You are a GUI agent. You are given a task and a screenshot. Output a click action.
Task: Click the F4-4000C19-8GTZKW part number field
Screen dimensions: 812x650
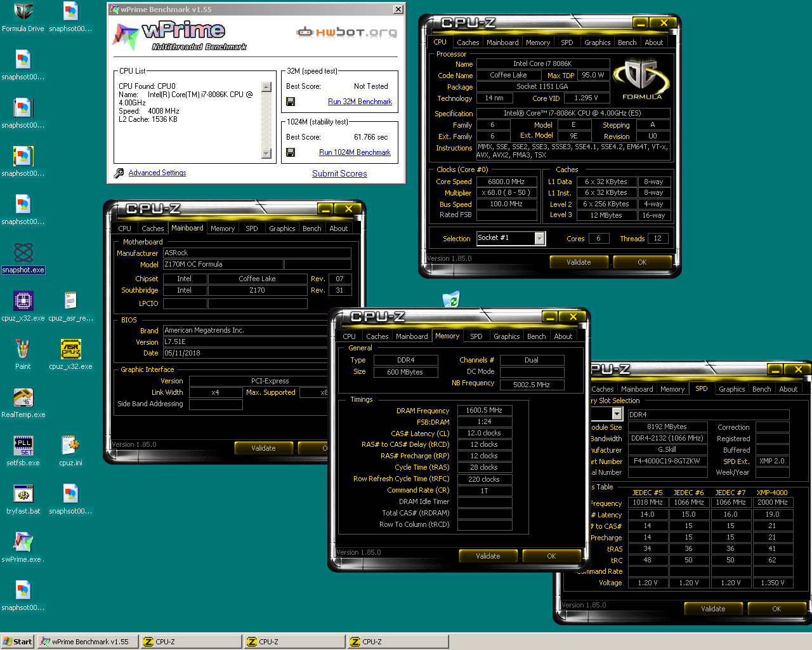click(667, 461)
